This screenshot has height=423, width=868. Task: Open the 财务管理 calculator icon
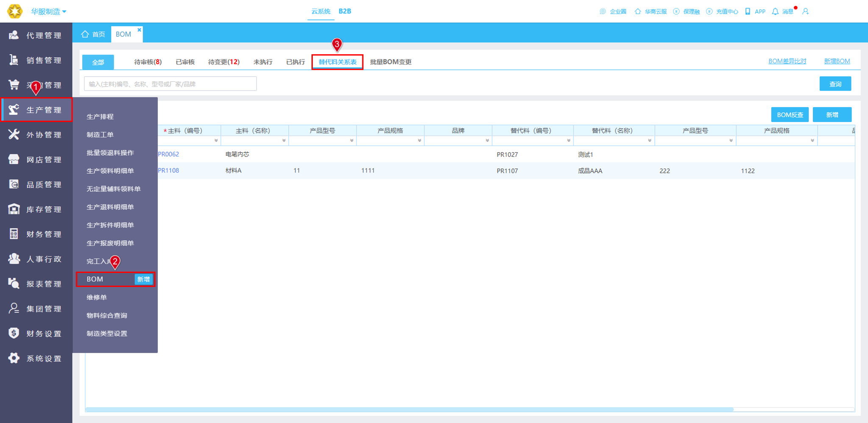point(14,234)
